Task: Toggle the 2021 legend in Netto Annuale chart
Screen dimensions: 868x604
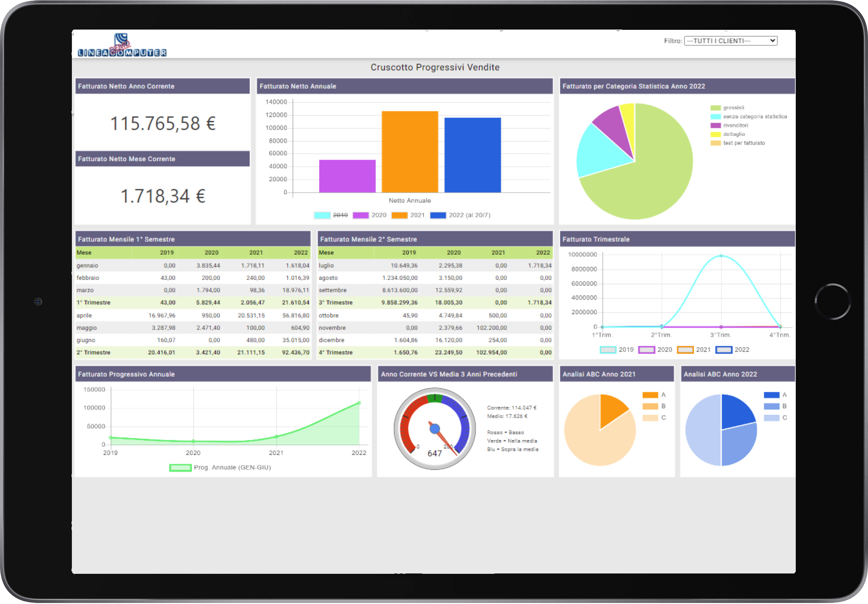Action: pos(408,215)
